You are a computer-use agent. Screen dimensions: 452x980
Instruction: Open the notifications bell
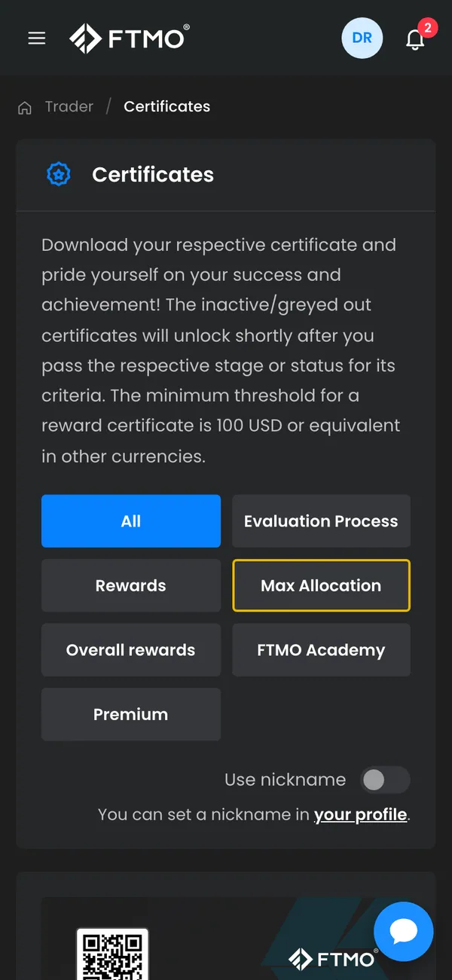point(416,38)
